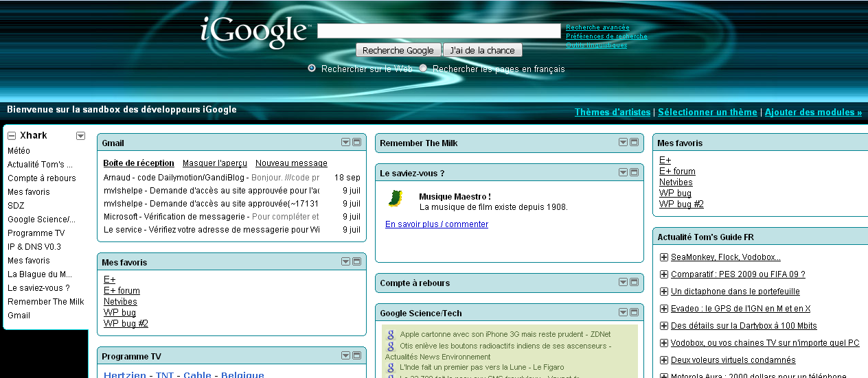The width and height of the screenshot is (868, 378).
Task: Open Recherche avancée link
Action: pyautogui.click(x=597, y=27)
